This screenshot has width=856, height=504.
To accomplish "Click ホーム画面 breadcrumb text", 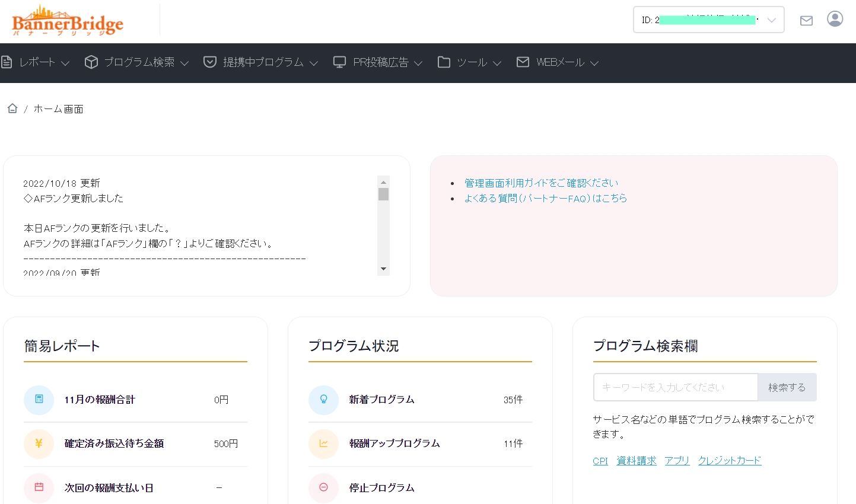I will click(x=58, y=109).
